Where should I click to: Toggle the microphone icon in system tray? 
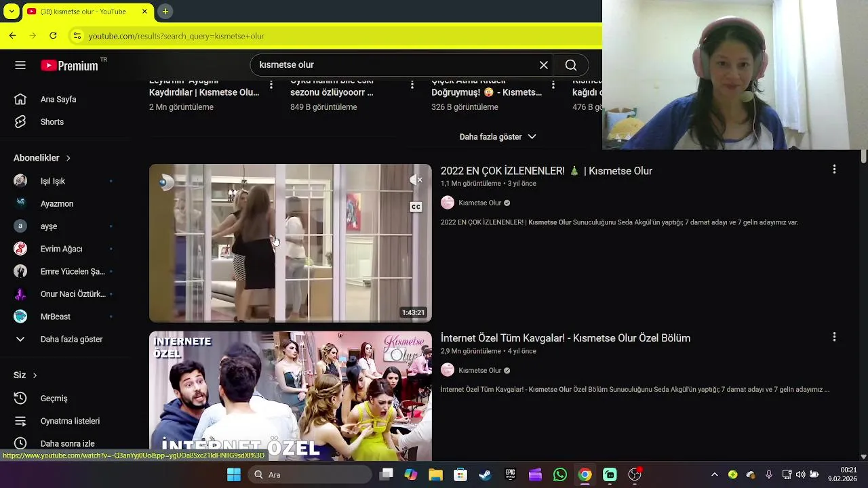(768, 474)
